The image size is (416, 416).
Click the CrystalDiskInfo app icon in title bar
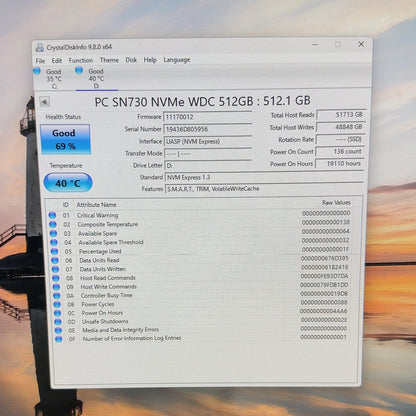point(40,48)
